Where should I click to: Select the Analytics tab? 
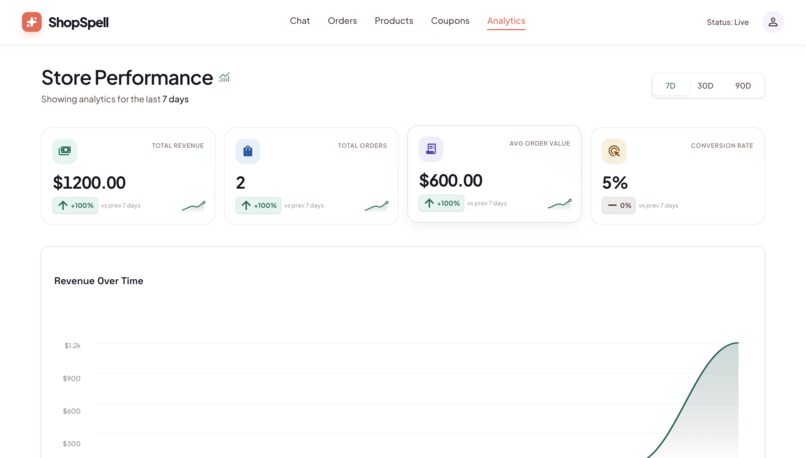pyautogui.click(x=506, y=21)
